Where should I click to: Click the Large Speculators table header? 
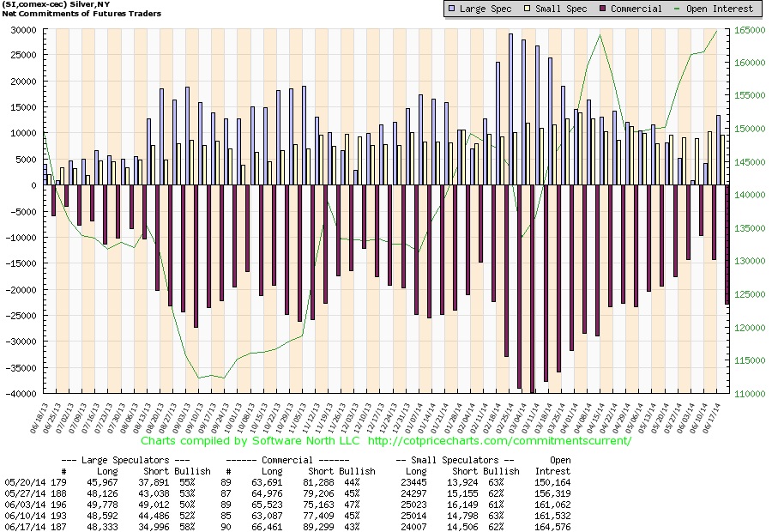pyautogui.click(x=125, y=460)
